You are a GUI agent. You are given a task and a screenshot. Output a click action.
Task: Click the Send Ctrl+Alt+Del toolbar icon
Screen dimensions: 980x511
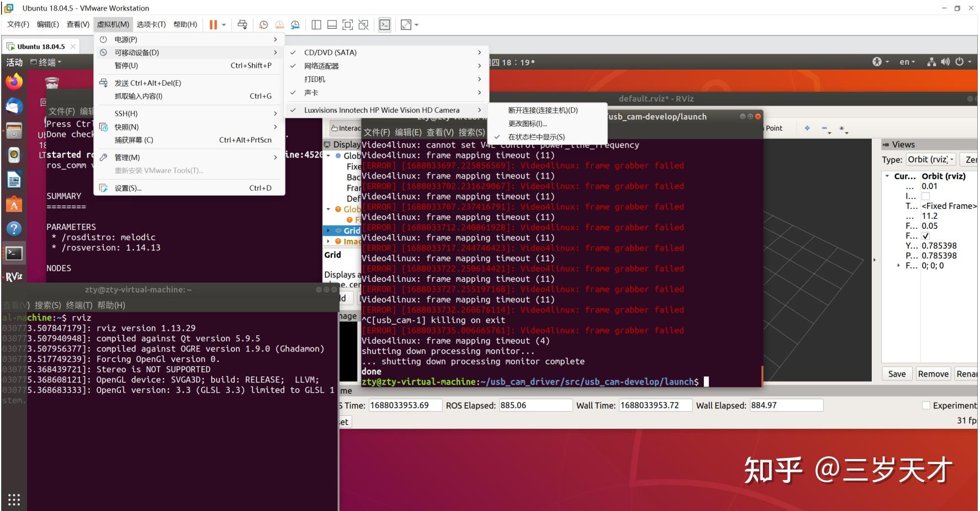242,25
